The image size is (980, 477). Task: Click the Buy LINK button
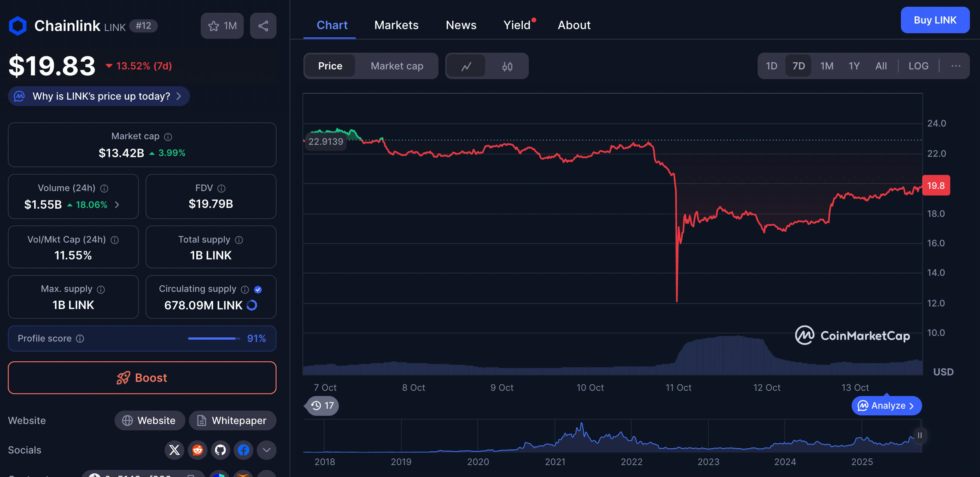[x=935, y=20]
